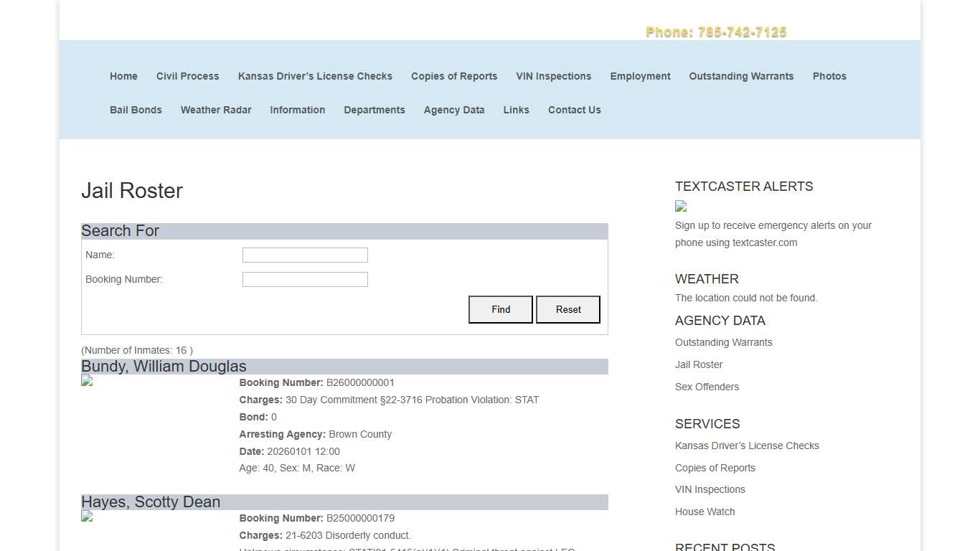Open the Sex Offenders sidebar link
Screen dimensions: 980x551
[x=707, y=387]
